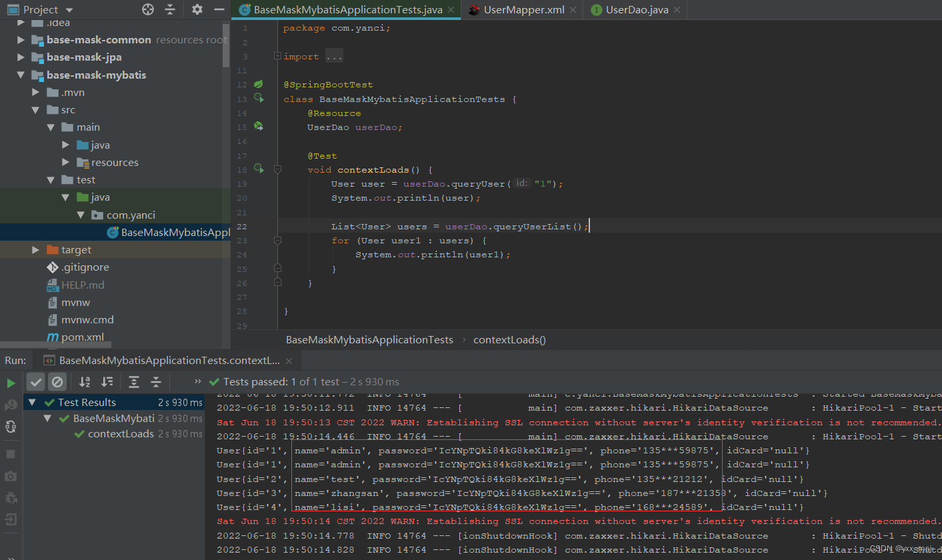
Task: Select the contextLoads test result
Action: [121, 434]
